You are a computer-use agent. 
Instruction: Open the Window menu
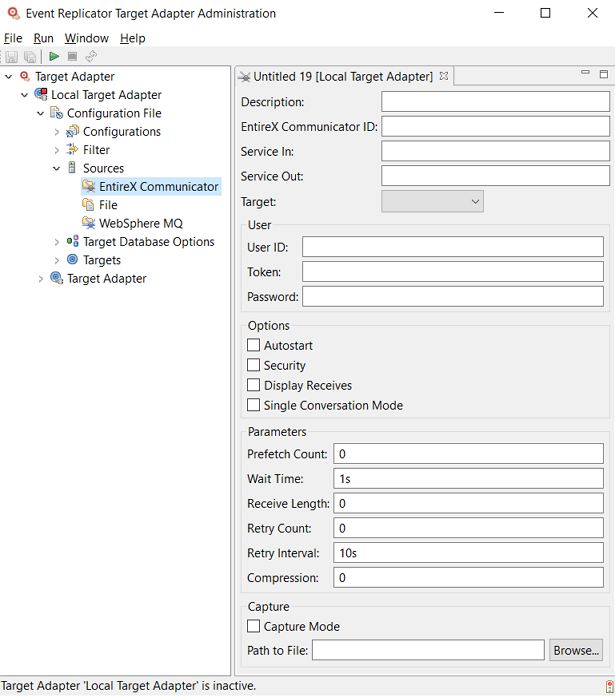[87, 38]
